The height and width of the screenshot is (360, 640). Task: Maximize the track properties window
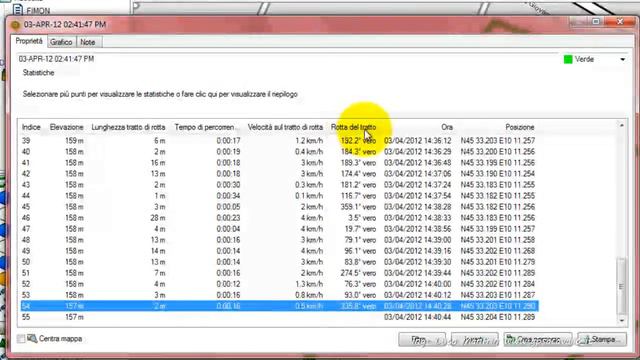[x=596, y=22]
